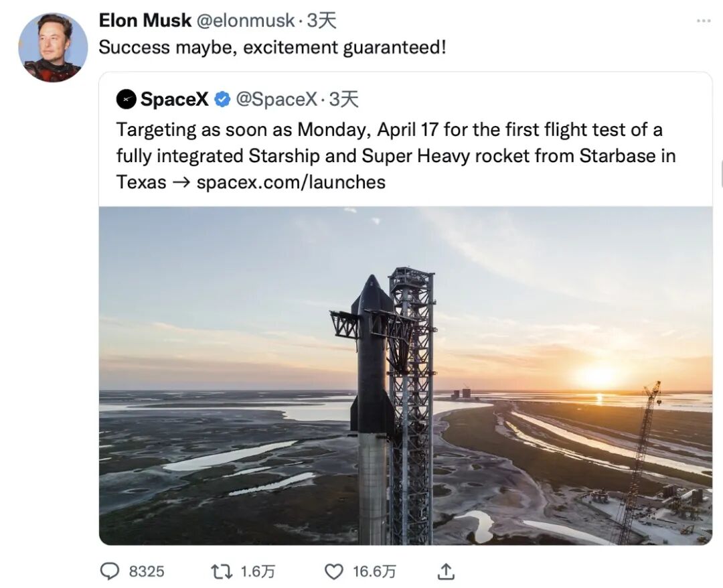
Task: Click the quoted SpaceX tweet text
Action: click(395, 155)
